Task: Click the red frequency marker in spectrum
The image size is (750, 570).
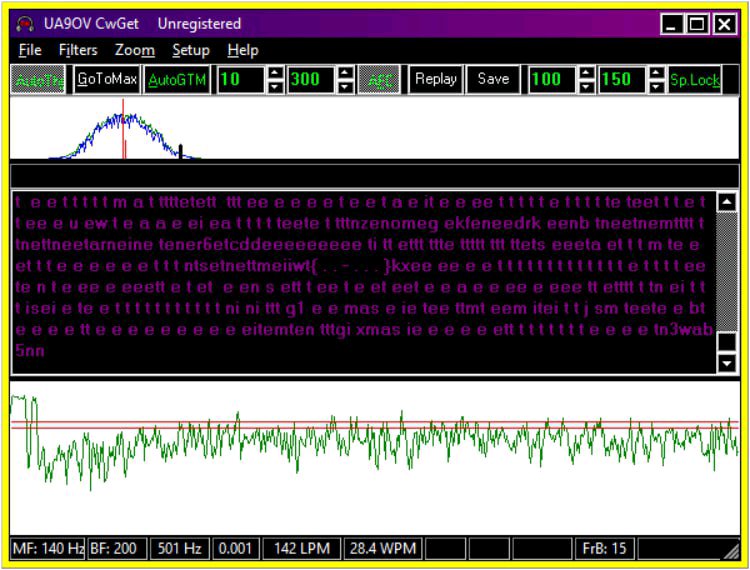Action: pyautogui.click(x=123, y=128)
